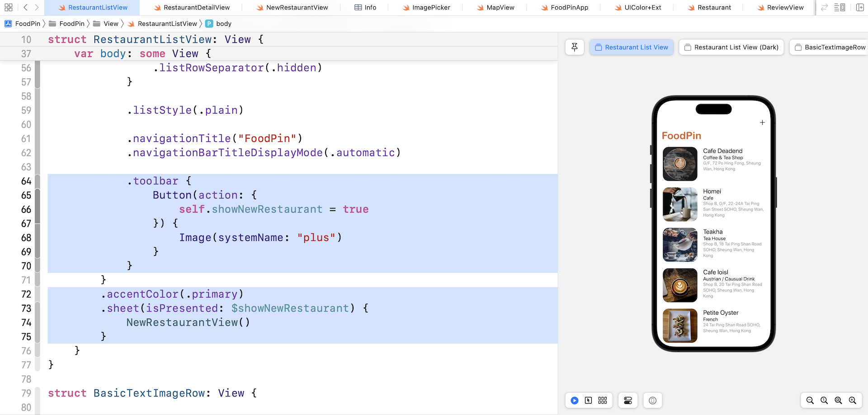Screen dimensions: 868x415
Task: Zoom canvas to 100 percent
Action: [824, 401]
